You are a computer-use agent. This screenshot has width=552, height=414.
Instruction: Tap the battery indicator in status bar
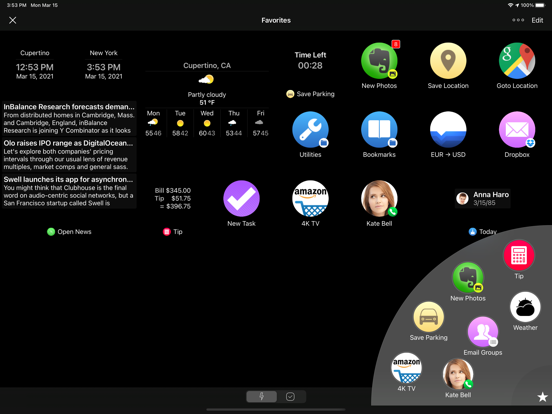[540, 5]
